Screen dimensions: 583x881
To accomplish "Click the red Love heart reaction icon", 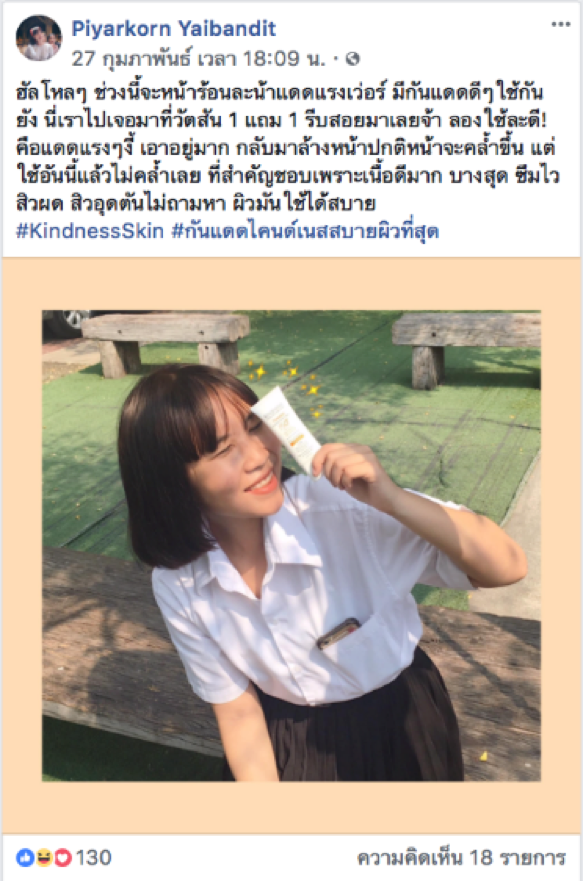I will 62,857.
